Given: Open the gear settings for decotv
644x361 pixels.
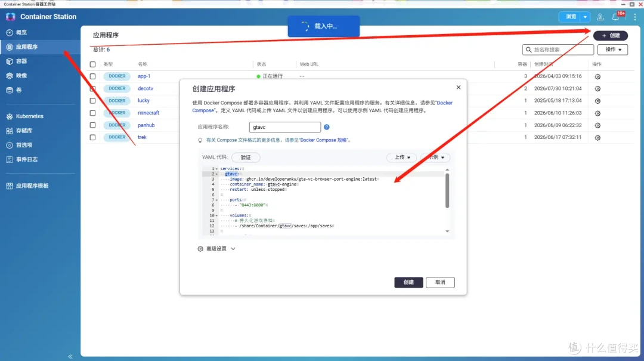Looking at the screenshot, I should [597, 89].
